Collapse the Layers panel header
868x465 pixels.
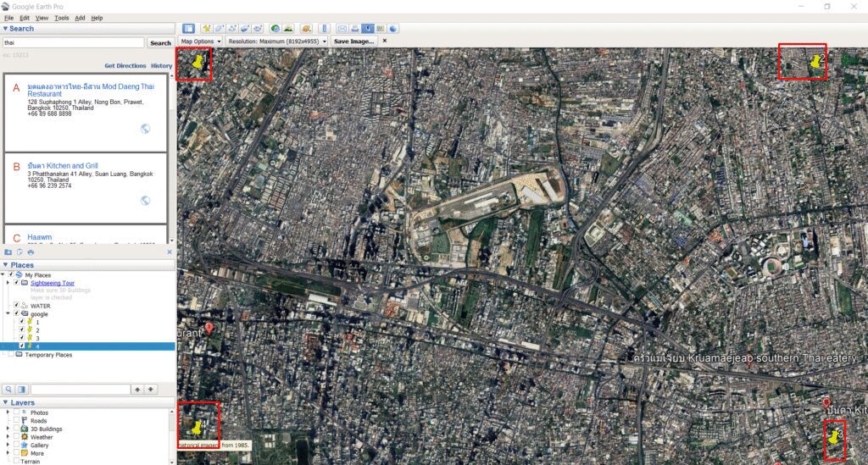tap(87, 402)
